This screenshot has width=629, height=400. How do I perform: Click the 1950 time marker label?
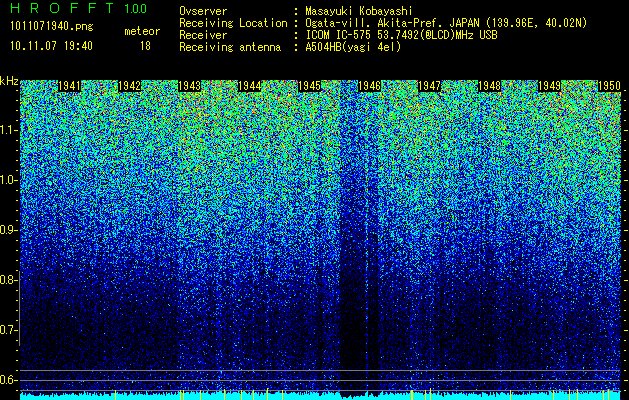pyautogui.click(x=610, y=86)
